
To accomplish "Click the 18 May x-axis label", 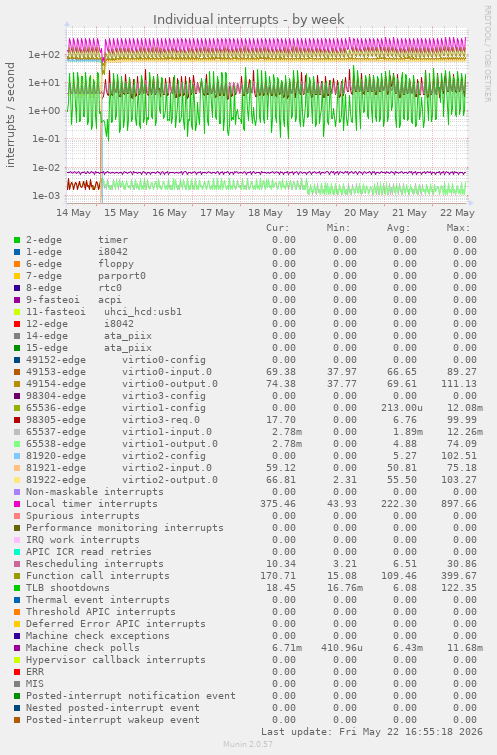I will click(265, 212).
